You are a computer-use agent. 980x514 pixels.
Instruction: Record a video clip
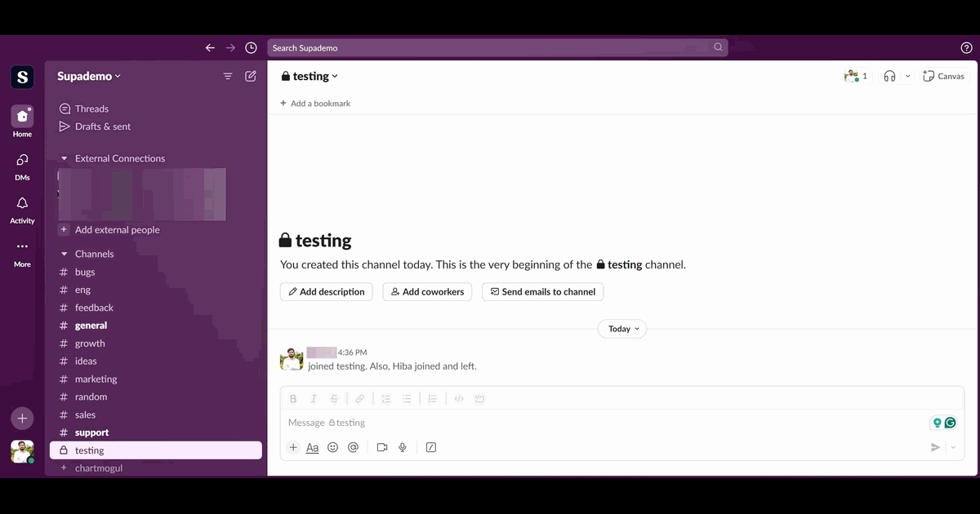pyautogui.click(x=381, y=447)
